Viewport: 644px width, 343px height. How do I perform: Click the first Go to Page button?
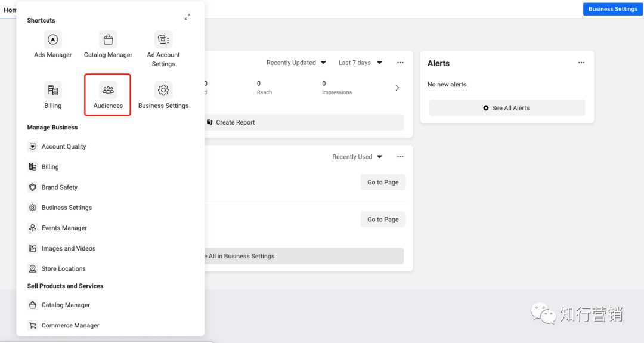click(x=383, y=183)
